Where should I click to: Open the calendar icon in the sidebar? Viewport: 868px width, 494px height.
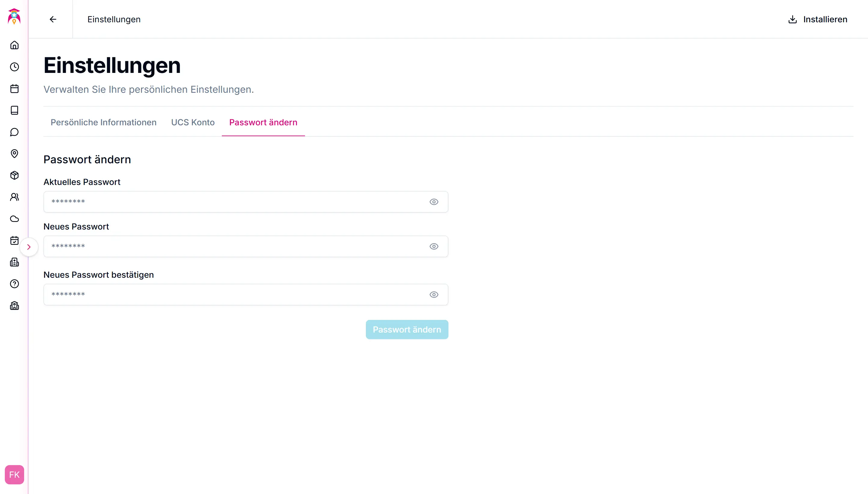tap(14, 89)
